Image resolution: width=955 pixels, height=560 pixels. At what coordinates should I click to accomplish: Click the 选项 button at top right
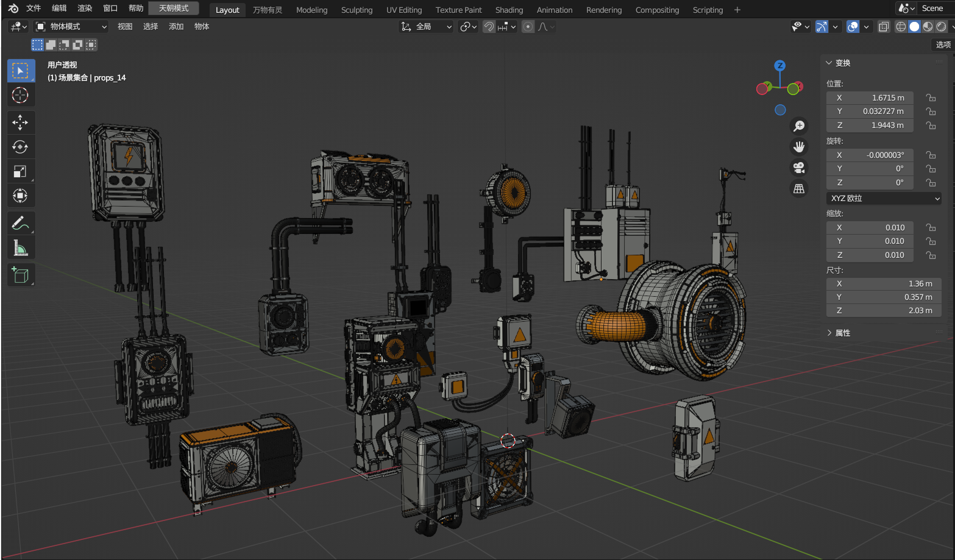tap(942, 44)
